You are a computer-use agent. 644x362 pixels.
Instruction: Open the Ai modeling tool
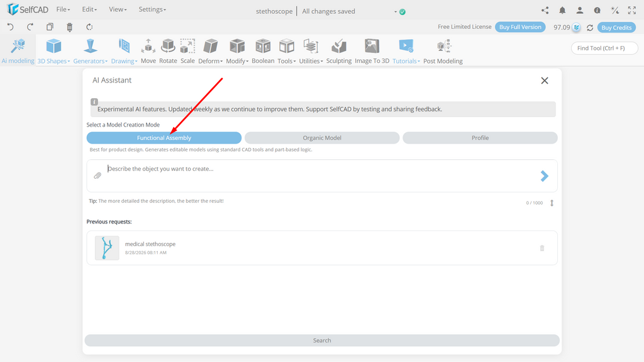point(18,51)
